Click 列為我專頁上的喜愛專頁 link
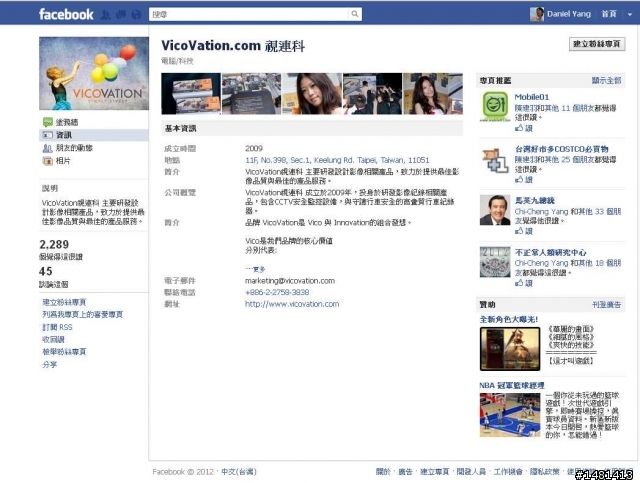 pyautogui.click(x=82, y=315)
